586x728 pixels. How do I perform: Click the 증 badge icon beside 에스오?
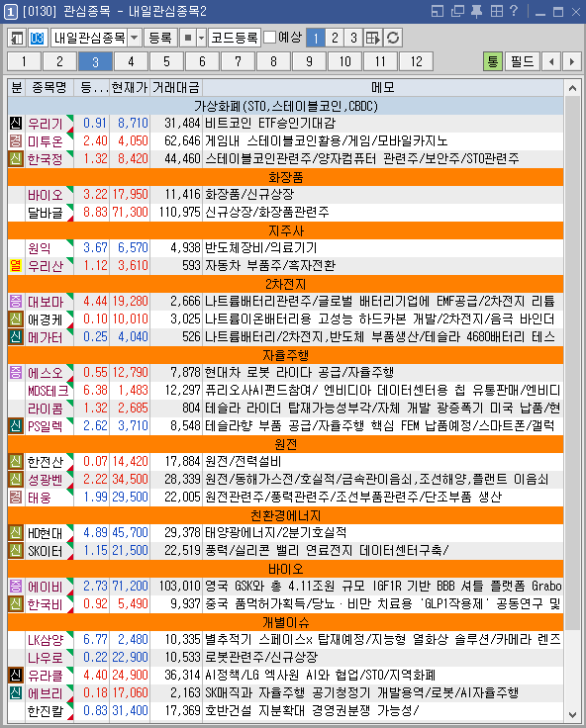click(x=16, y=372)
